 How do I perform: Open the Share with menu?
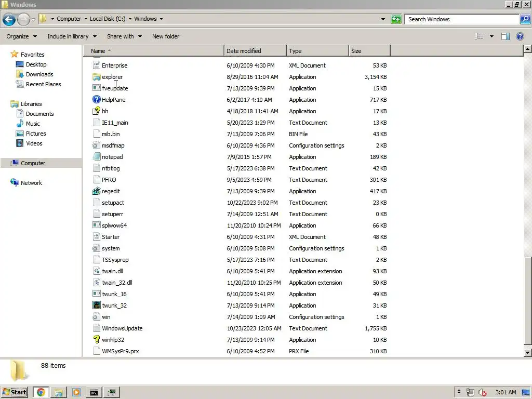click(x=124, y=36)
